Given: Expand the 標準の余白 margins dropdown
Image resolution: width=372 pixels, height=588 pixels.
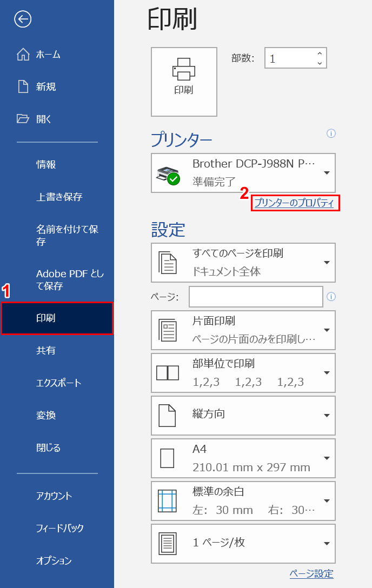Looking at the screenshot, I should [243, 501].
